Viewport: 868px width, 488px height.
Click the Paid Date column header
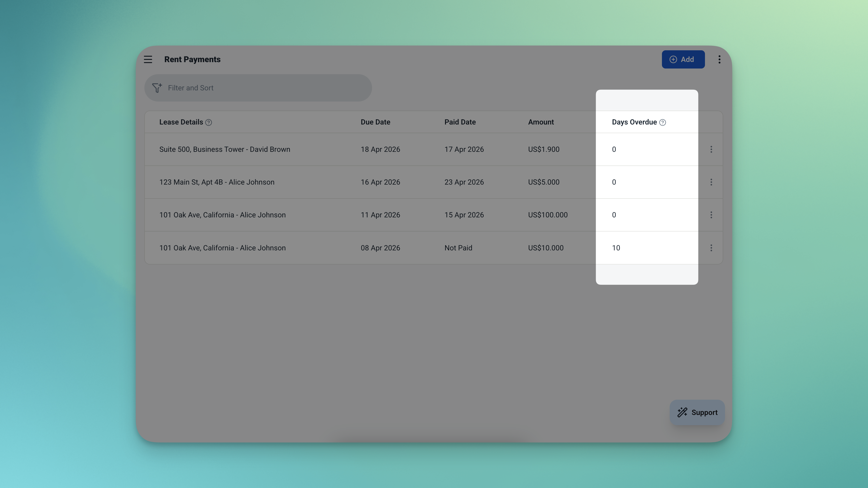460,122
